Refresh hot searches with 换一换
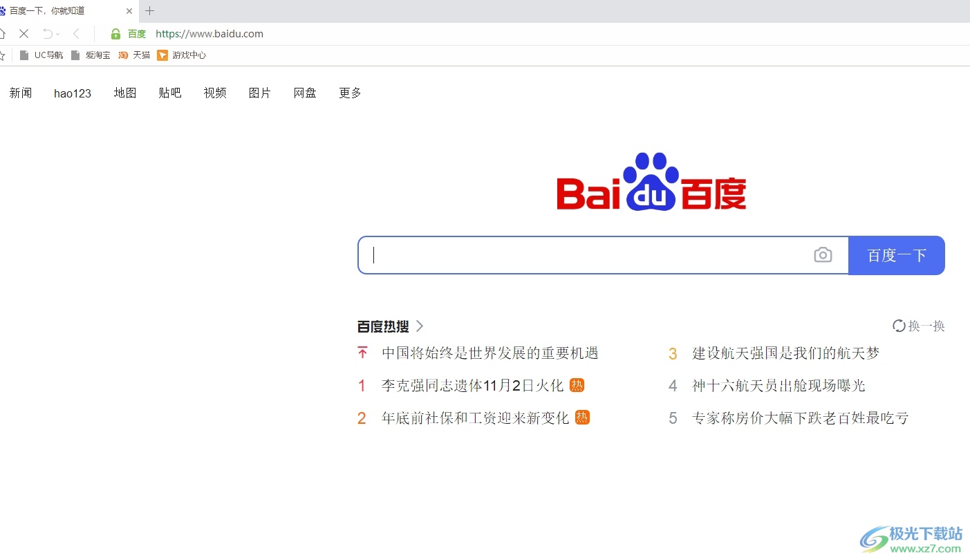 919,326
